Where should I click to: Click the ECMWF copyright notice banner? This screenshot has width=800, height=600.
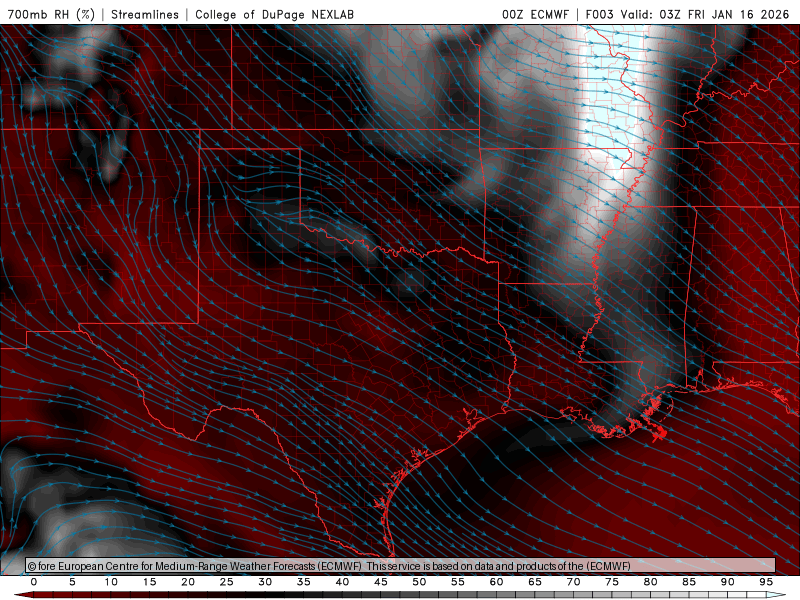401,566
